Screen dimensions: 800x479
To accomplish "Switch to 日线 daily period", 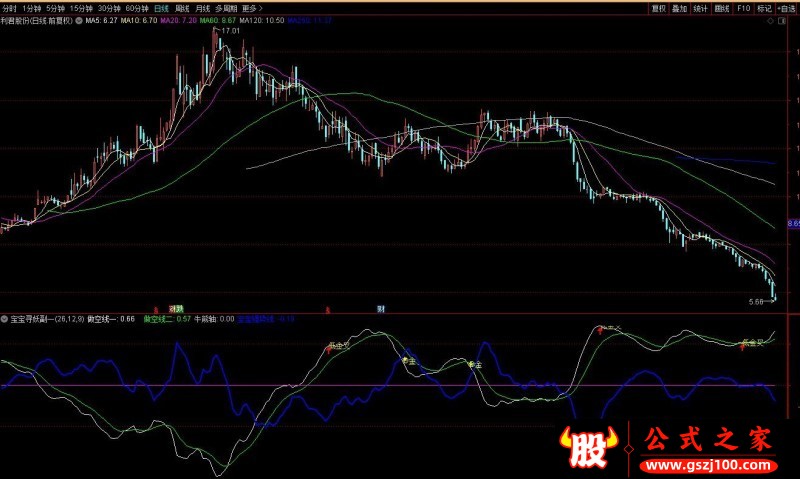I will coord(160,7).
